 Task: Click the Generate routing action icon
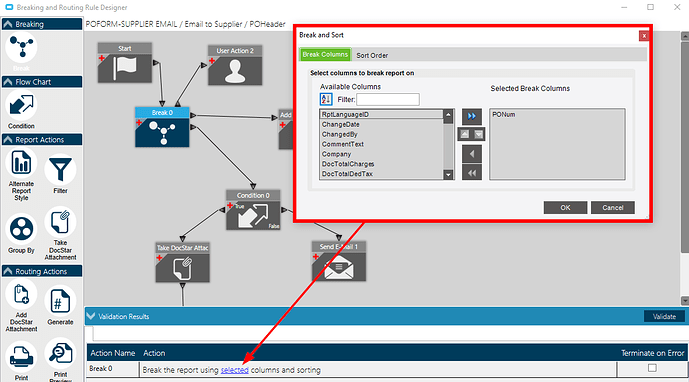(x=60, y=302)
